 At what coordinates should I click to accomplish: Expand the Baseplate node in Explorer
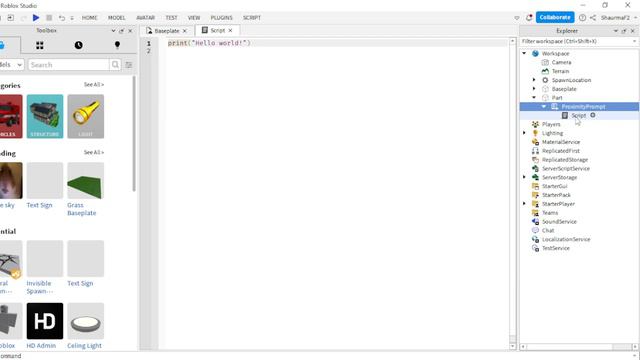click(x=534, y=89)
